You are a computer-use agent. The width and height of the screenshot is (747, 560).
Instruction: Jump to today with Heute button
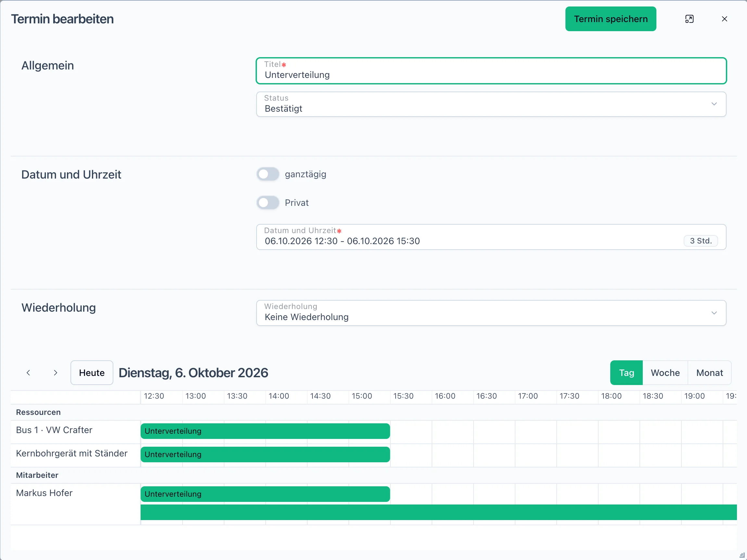(92, 373)
